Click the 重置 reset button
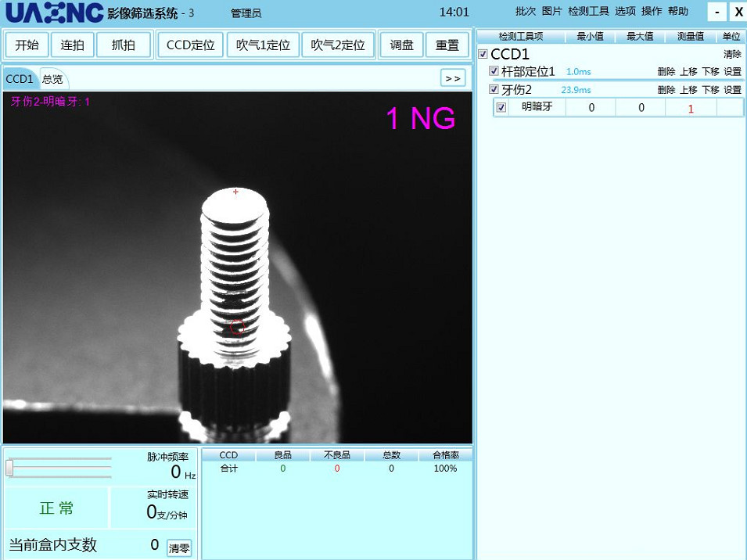The height and width of the screenshot is (560, 747). (x=447, y=45)
